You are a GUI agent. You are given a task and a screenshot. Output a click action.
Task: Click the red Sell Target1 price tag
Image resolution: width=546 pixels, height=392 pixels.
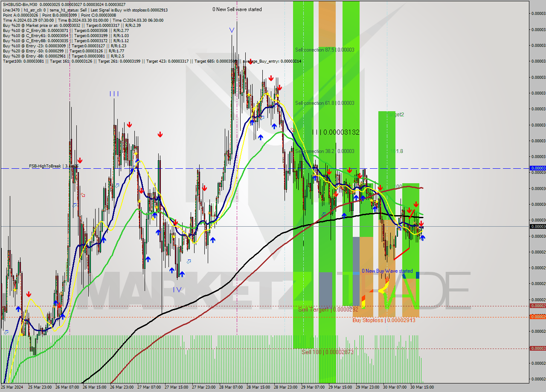pyautogui.click(x=537, y=306)
